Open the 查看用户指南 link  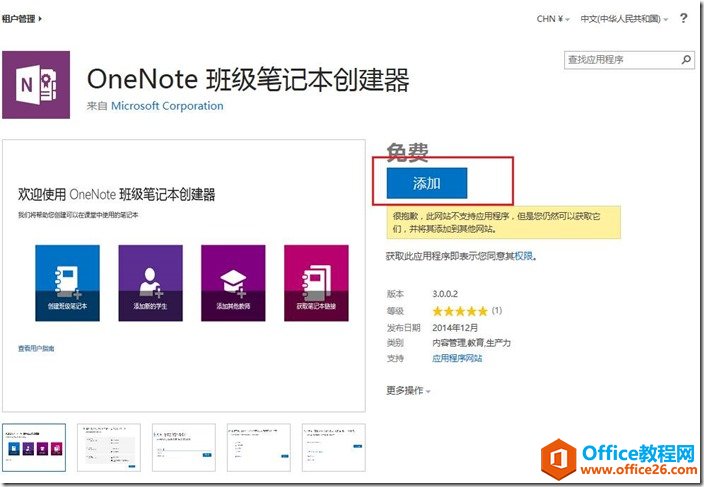pos(36,348)
